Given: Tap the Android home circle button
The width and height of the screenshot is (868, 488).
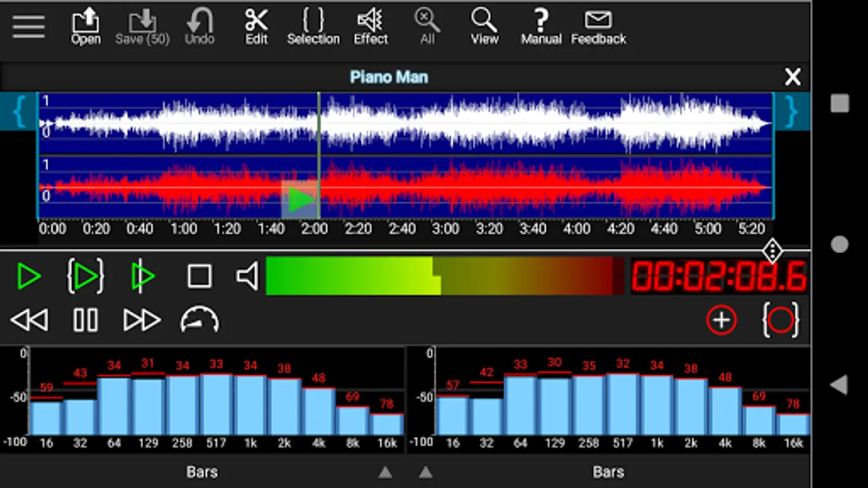Looking at the screenshot, I should tap(840, 244).
